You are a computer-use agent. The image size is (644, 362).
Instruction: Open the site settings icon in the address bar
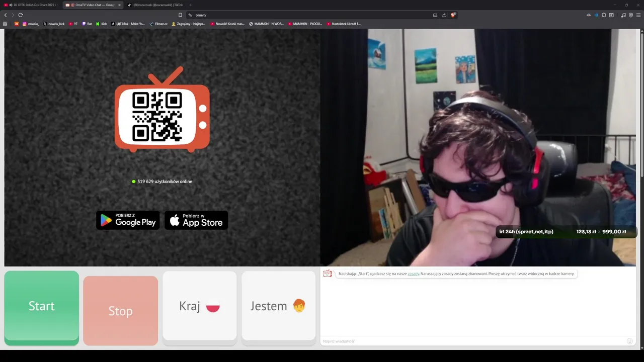pyautogui.click(x=190, y=15)
